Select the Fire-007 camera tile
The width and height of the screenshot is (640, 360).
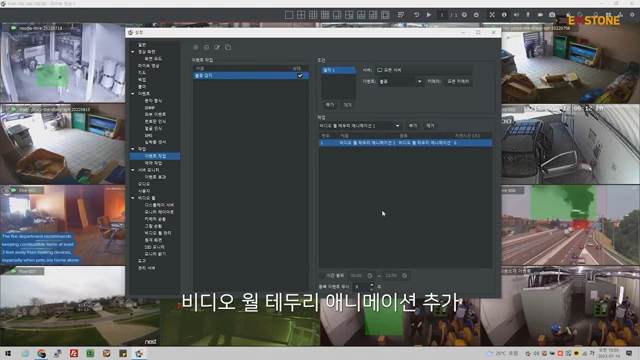[63, 306]
